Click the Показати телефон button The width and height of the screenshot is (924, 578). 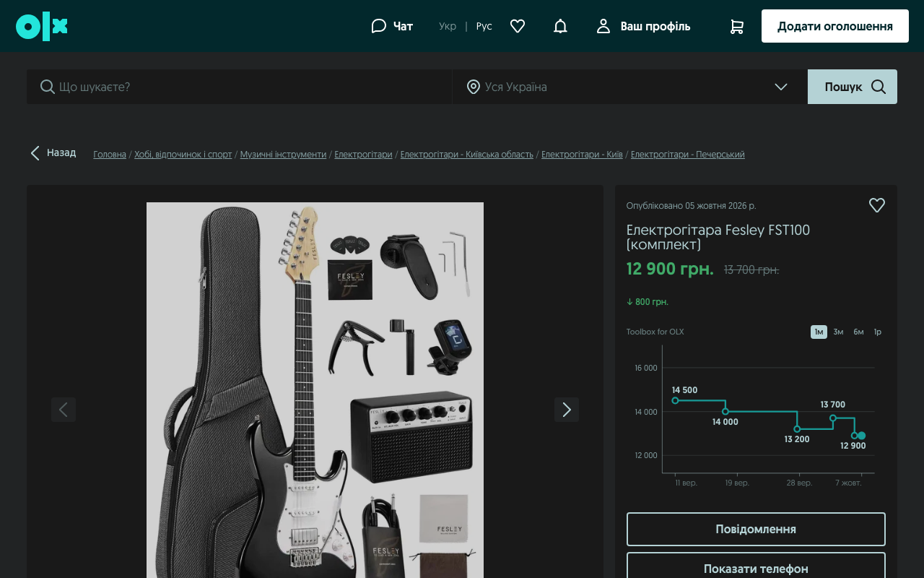pyautogui.click(x=756, y=566)
